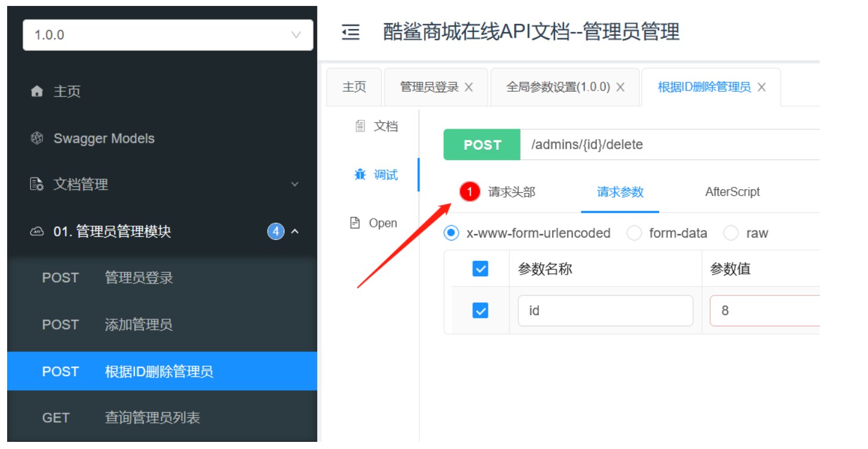Collapse the 01. 管理员管理模块 chevron
This screenshot has height=449, width=868.
coord(295,231)
